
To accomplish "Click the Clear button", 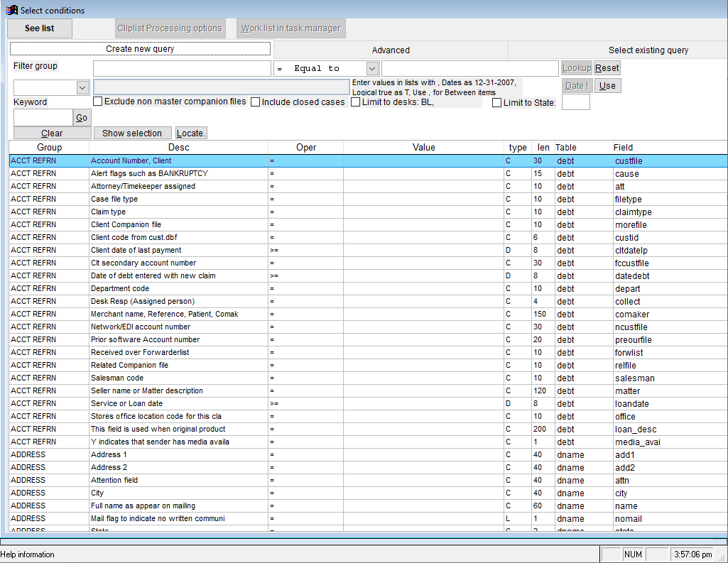I will (52, 133).
